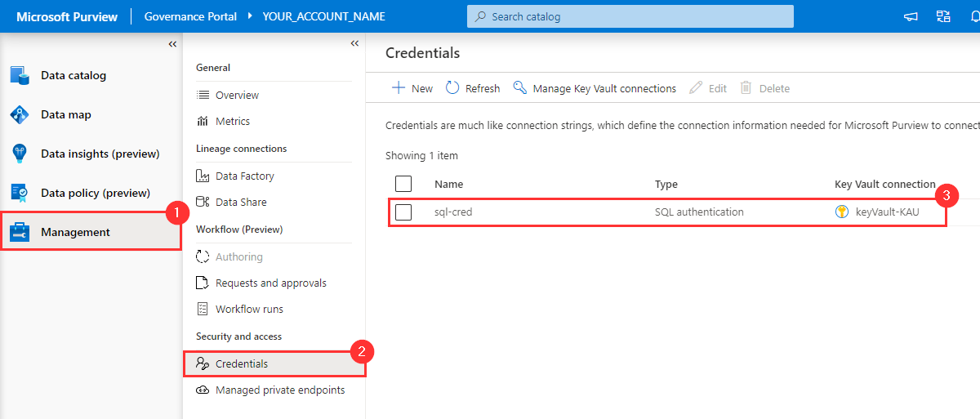This screenshot has width=980, height=419.
Task: Open the sql-cred credential
Action: click(x=453, y=212)
